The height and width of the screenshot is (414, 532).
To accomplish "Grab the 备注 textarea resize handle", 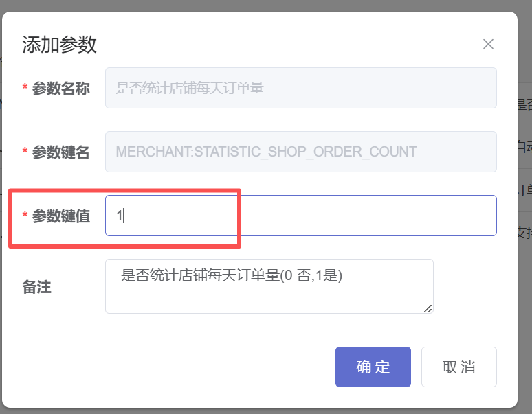I will coord(428,308).
